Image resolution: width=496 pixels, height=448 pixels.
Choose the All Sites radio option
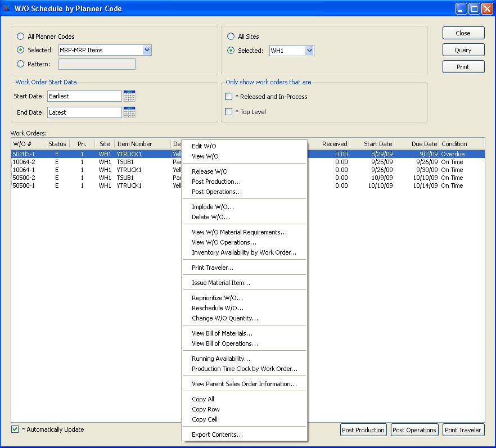(231, 37)
